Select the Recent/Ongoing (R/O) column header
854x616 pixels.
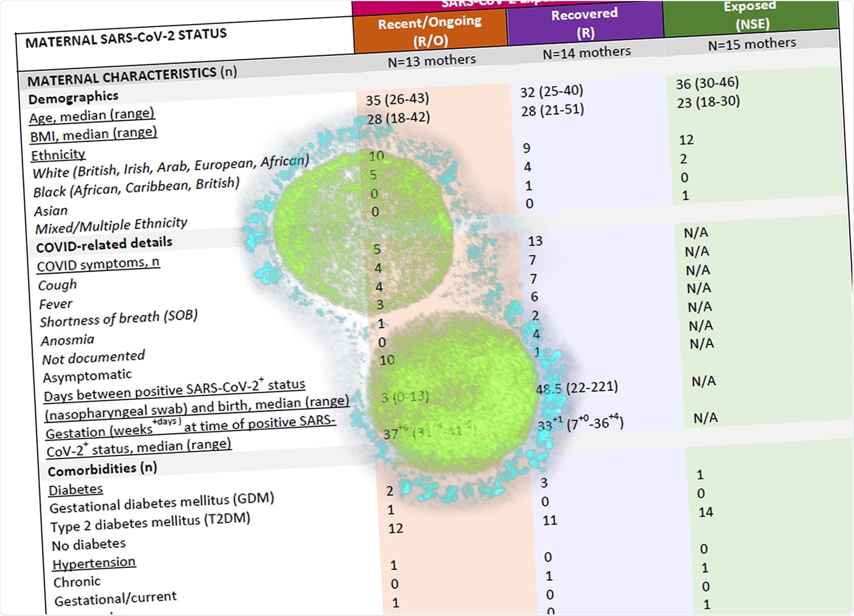click(x=430, y=29)
